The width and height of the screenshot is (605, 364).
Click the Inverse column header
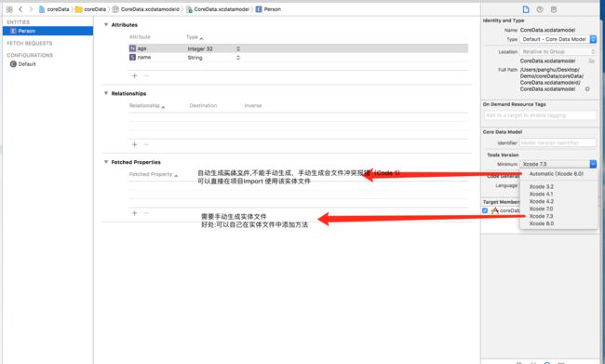coord(253,106)
